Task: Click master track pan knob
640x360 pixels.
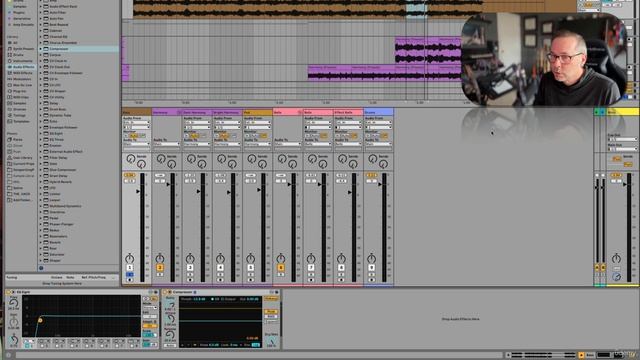Action: (616, 258)
